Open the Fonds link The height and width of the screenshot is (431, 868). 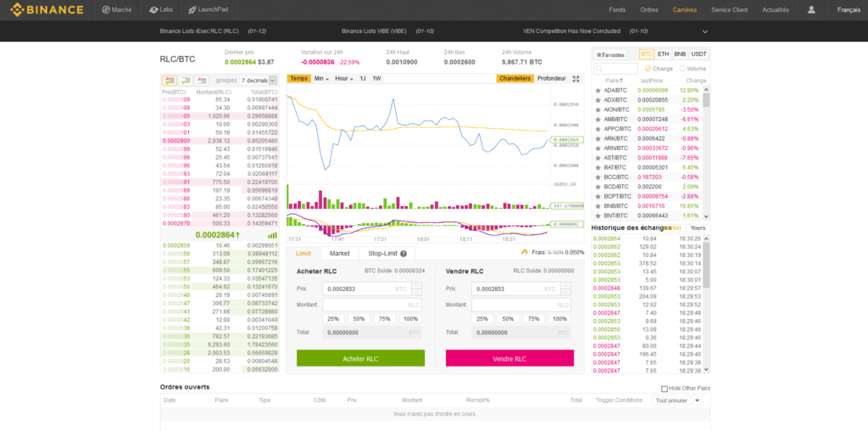click(x=617, y=10)
